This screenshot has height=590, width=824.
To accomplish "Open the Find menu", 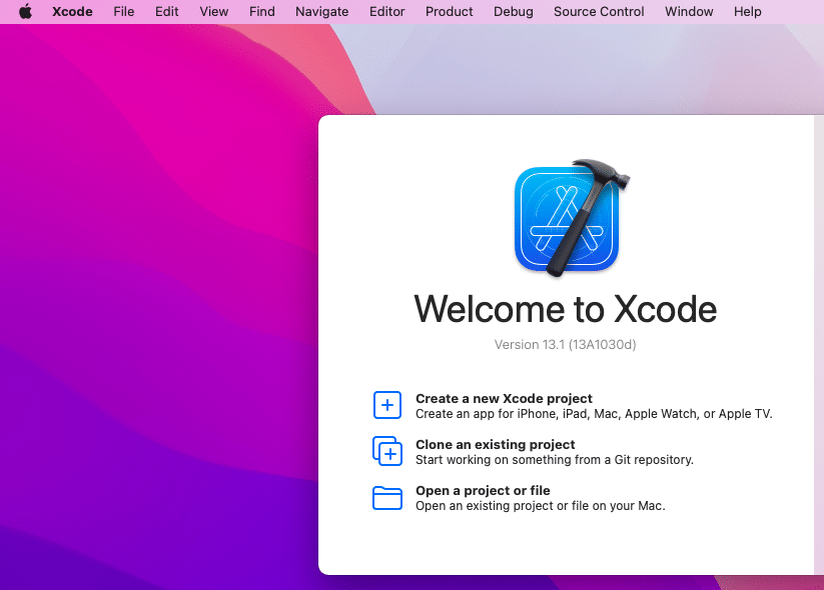I will [262, 11].
